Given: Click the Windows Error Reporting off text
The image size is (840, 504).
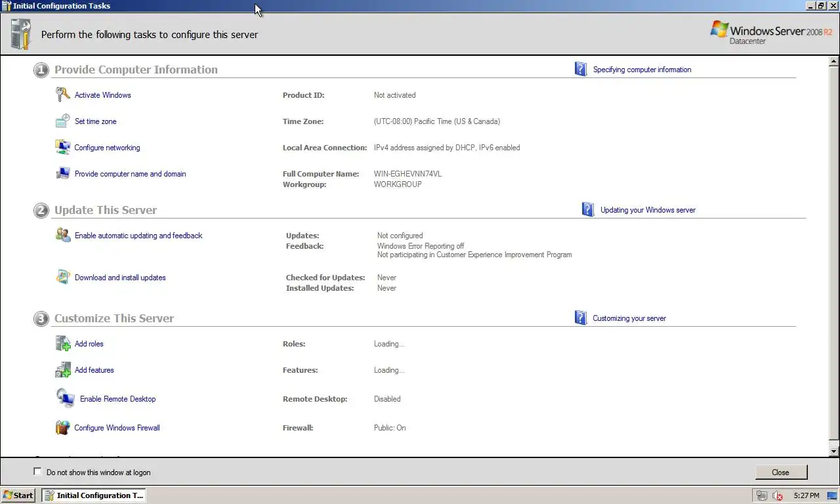Looking at the screenshot, I should click(x=421, y=246).
